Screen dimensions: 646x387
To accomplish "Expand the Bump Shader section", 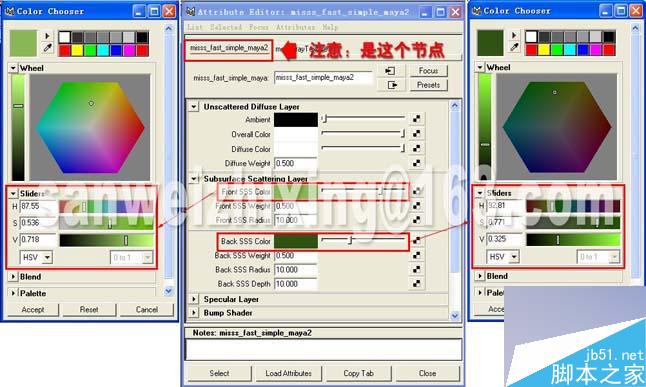I will point(193,313).
